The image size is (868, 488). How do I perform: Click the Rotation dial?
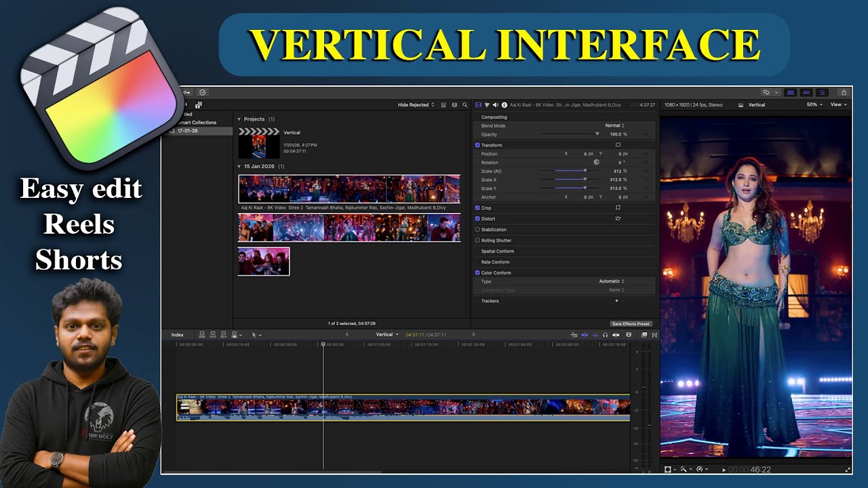click(x=597, y=163)
